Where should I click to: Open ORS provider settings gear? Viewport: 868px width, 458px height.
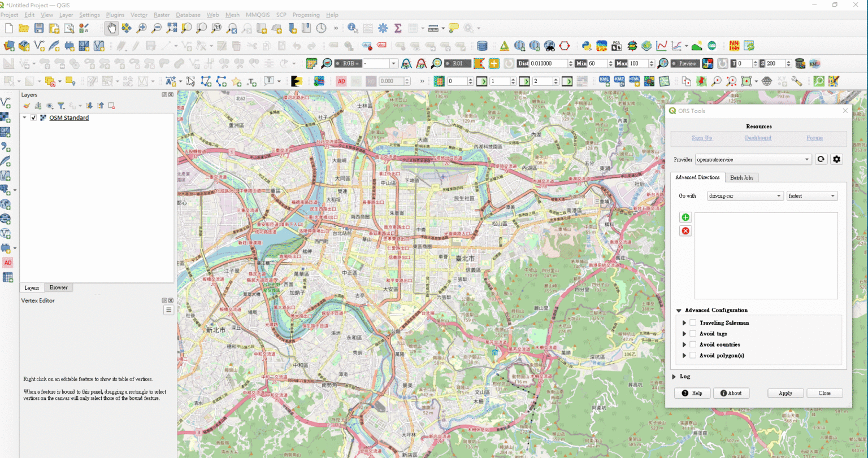836,159
